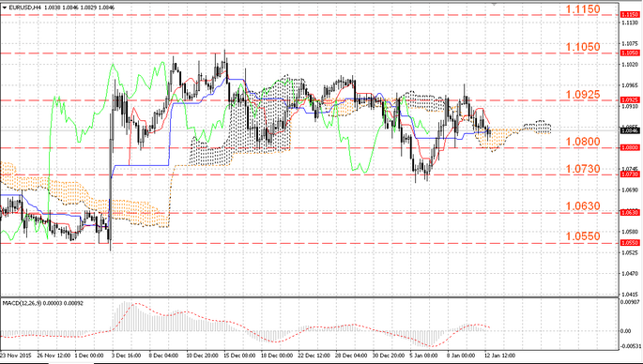Click the 12 Jan 12:00 time label
Viewport: 643px width, 364px height.
tap(500, 356)
